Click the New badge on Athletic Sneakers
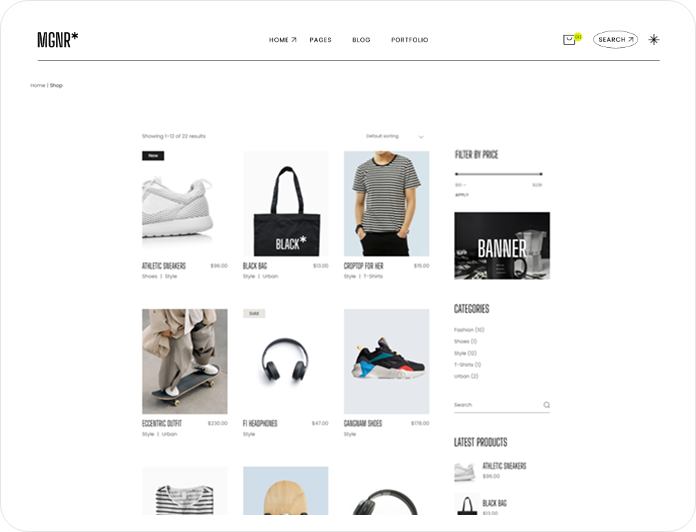 [153, 156]
